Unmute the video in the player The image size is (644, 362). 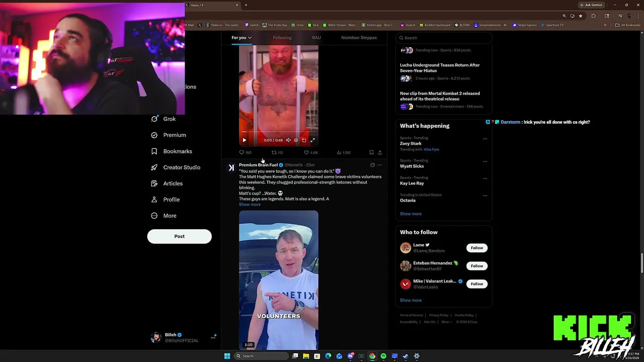tap(288, 140)
